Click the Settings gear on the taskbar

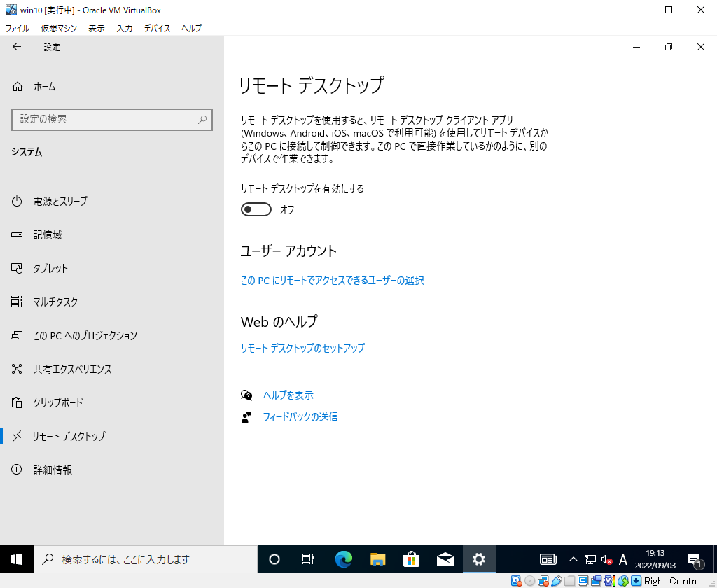[x=479, y=559]
